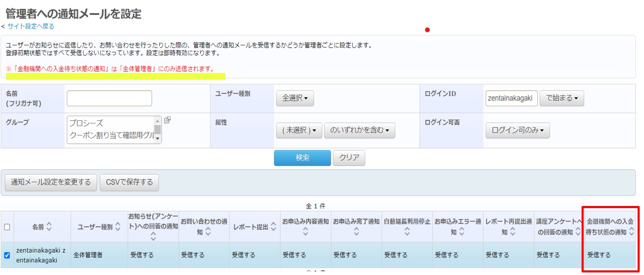The image size is (644, 275).
Task: Open group selection popup icon
Action: tap(167, 120)
